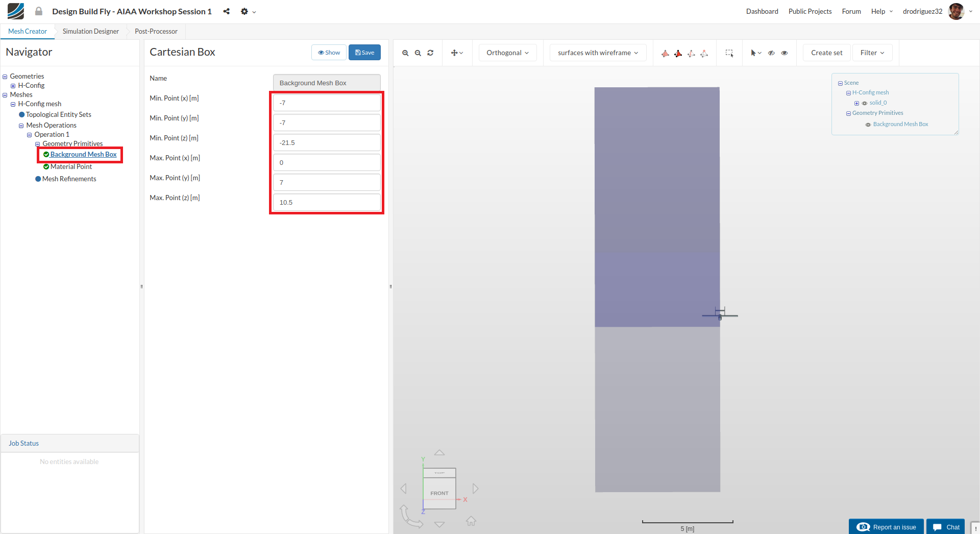
Task: Click the Create set button
Action: 827,53
